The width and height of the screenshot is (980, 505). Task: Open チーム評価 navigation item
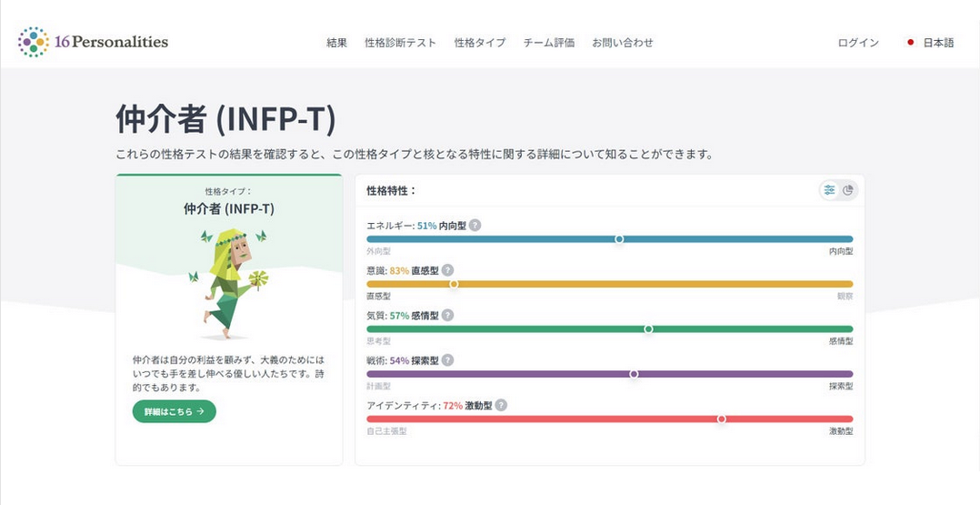pos(549,43)
